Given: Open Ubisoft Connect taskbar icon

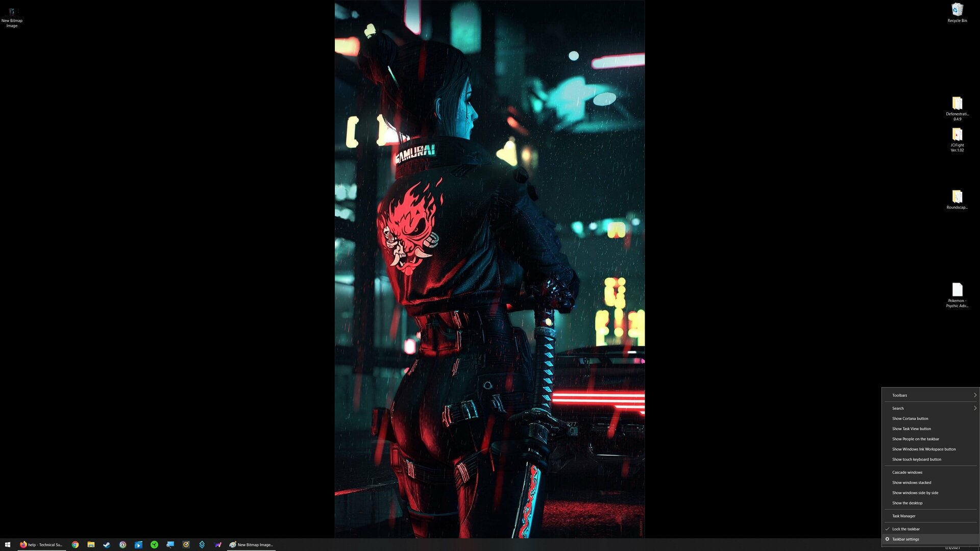Looking at the screenshot, I should 122,544.
